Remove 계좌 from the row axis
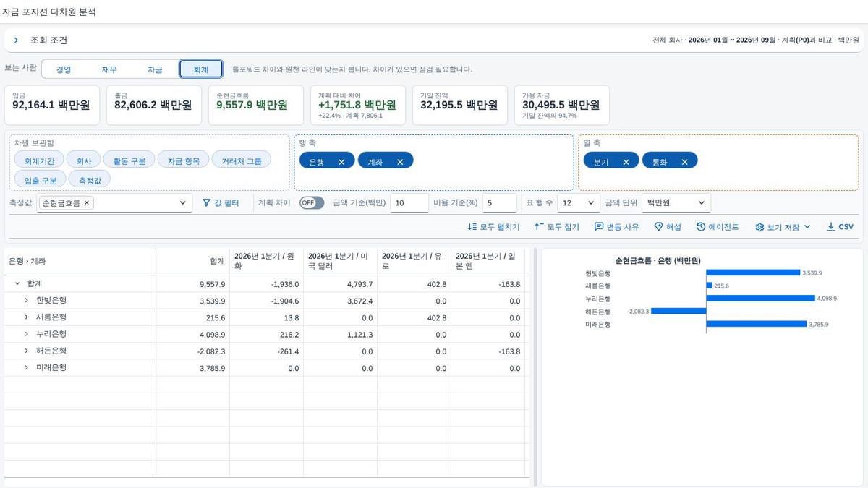 pyautogui.click(x=400, y=162)
